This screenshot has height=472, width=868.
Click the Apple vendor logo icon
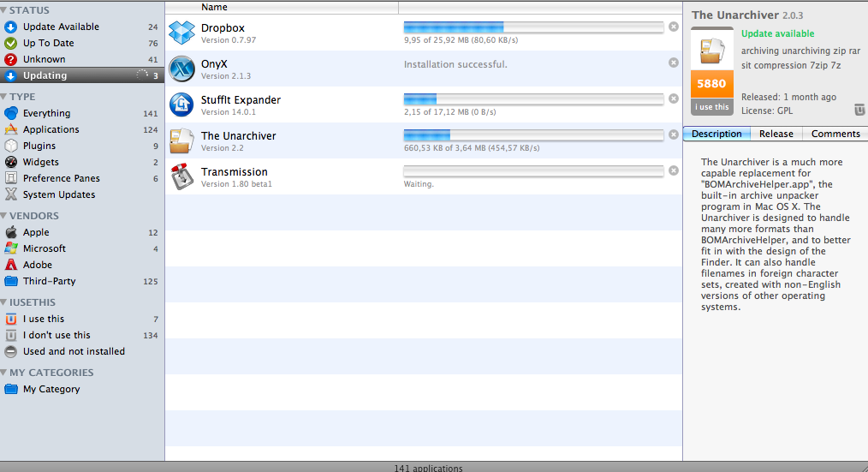coord(11,231)
